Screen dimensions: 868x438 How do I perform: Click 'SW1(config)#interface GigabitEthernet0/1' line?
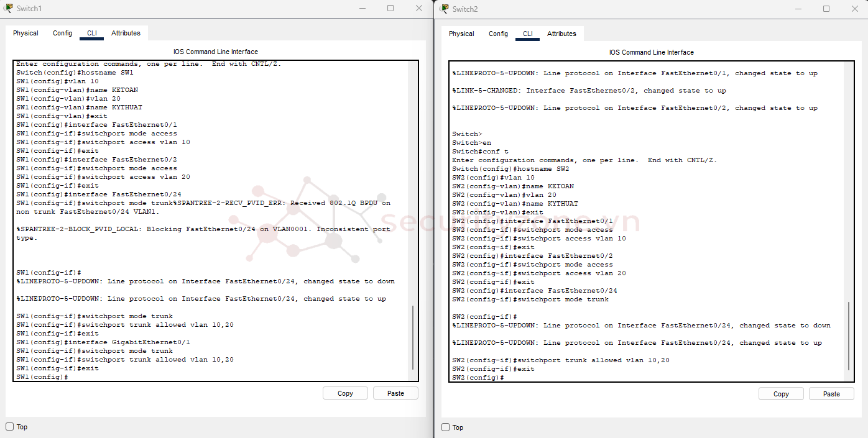(103, 342)
